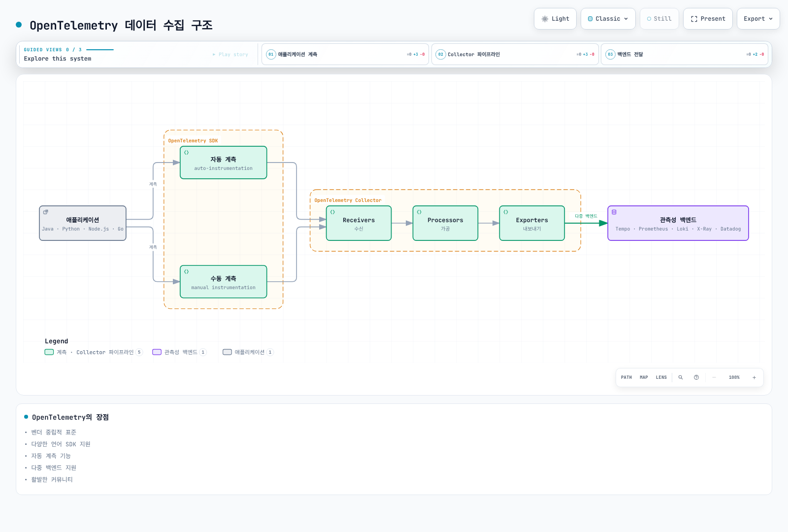Click the code icon on Exporters node
This screenshot has height=532, width=788.
click(506, 212)
